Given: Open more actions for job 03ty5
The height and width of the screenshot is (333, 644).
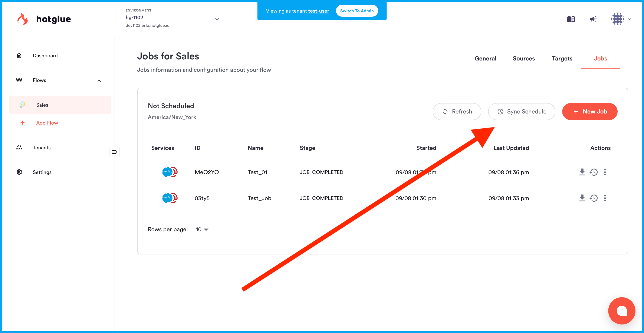Looking at the screenshot, I should 605,198.
